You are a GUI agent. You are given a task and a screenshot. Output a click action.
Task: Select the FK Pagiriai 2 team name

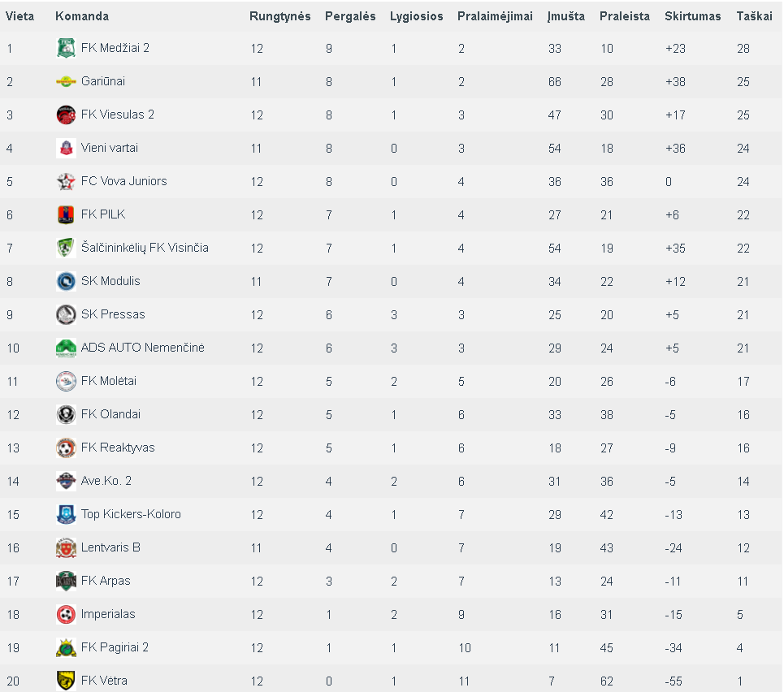point(115,647)
